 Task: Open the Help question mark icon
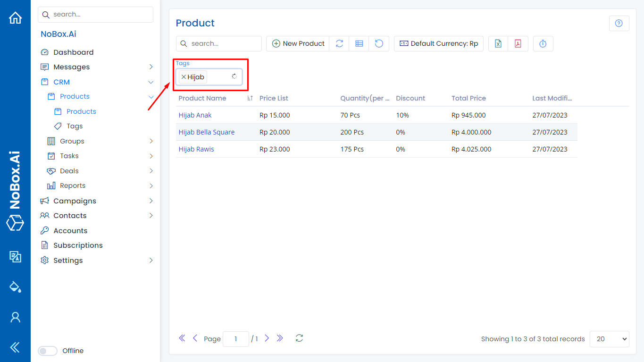tap(619, 23)
